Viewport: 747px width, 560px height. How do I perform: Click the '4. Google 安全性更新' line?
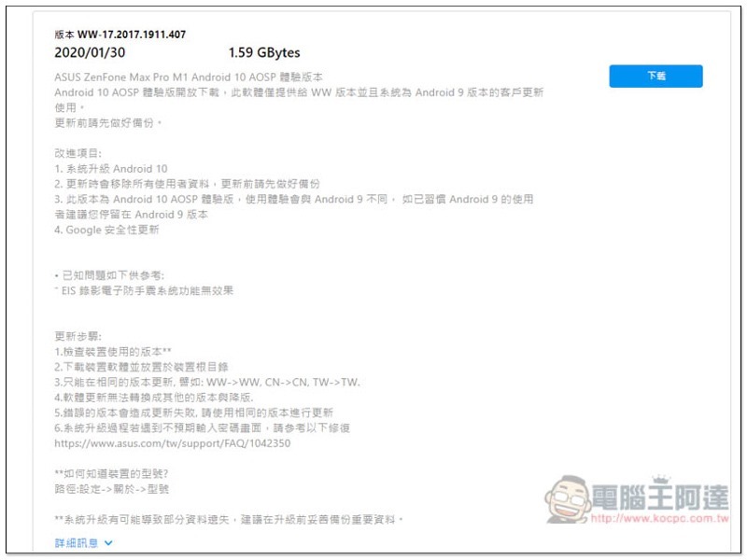(106, 230)
